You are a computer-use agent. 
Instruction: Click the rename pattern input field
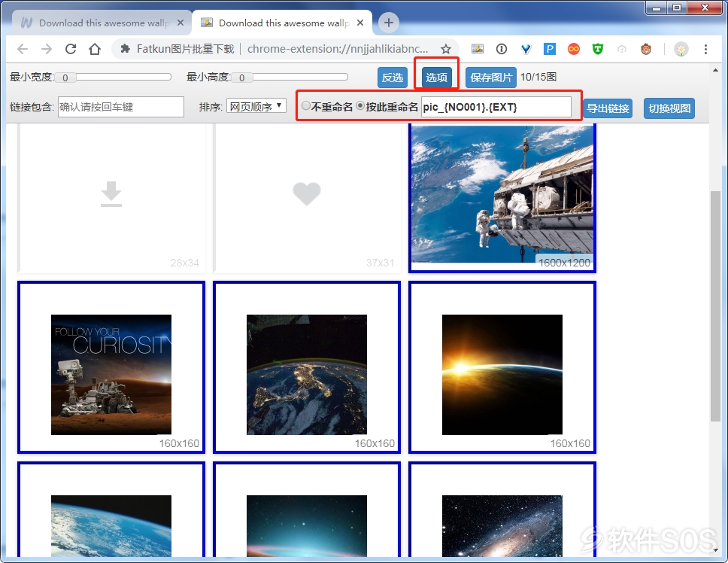tap(496, 107)
